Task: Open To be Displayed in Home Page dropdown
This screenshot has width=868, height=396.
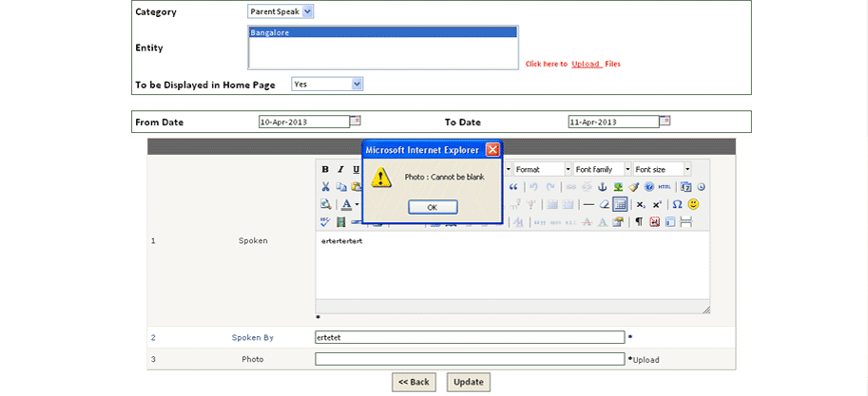Action: click(327, 85)
